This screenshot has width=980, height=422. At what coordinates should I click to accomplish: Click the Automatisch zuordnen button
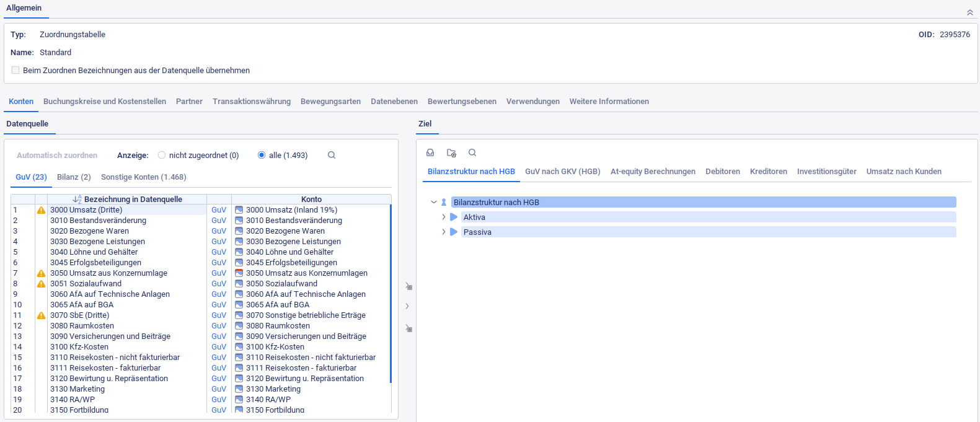57,155
